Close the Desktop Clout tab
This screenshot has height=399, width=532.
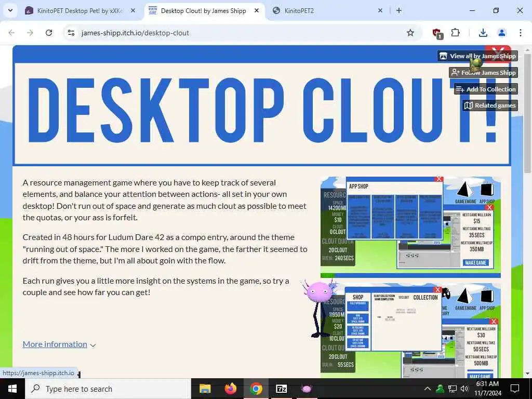[257, 10]
